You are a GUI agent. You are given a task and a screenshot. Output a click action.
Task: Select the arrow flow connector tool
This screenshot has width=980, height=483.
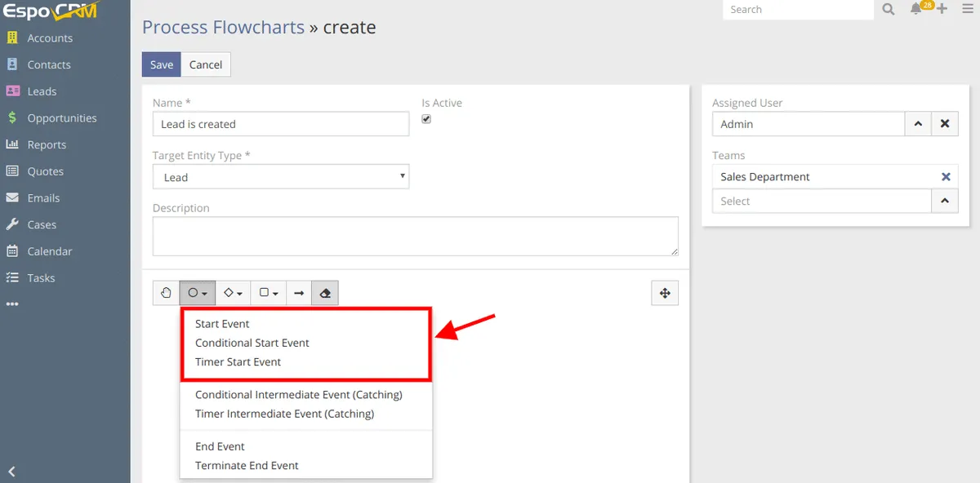click(x=299, y=293)
